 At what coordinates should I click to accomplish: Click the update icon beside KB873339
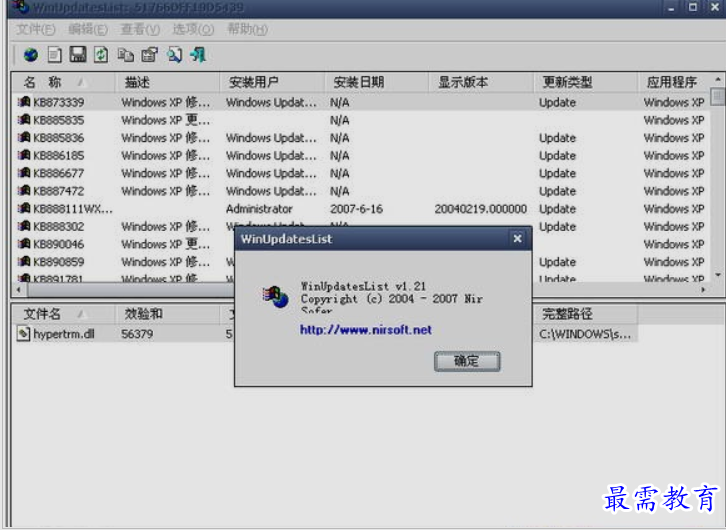(24, 102)
